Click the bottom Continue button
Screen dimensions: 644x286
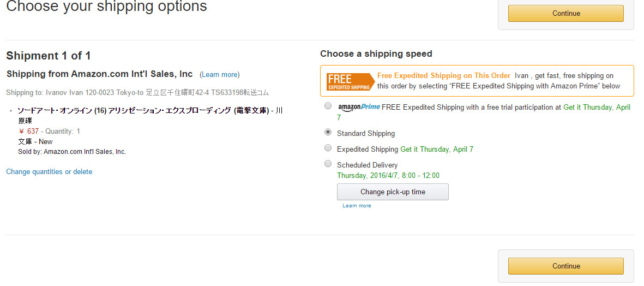click(565, 266)
